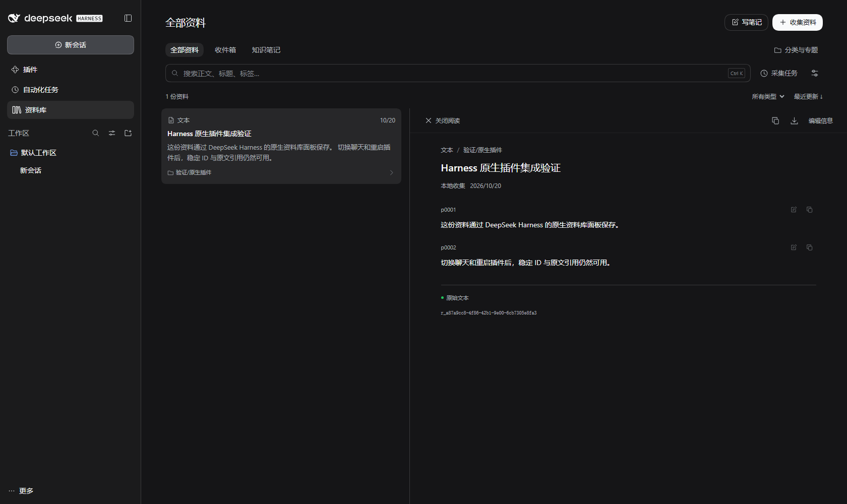
Task: Switch to the 全部资料 tab
Action: [185, 50]
